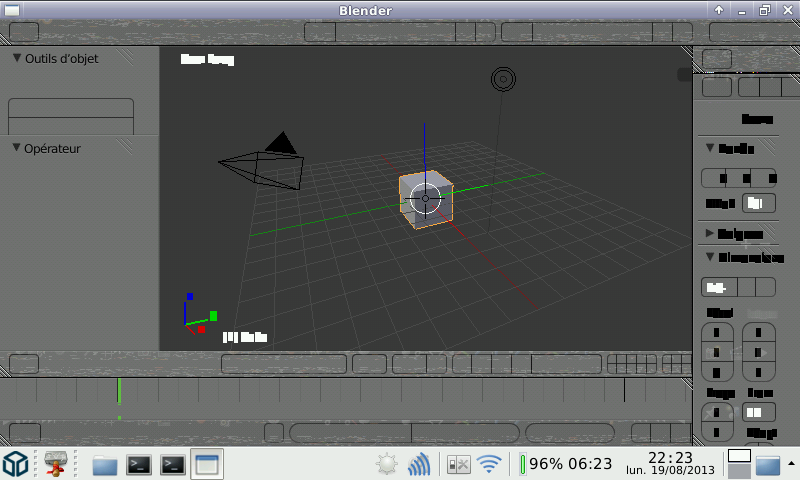Launch the leftmost terminal icon in taskbar
This screenshot has height=480, width=800.
tap(139, 464)
